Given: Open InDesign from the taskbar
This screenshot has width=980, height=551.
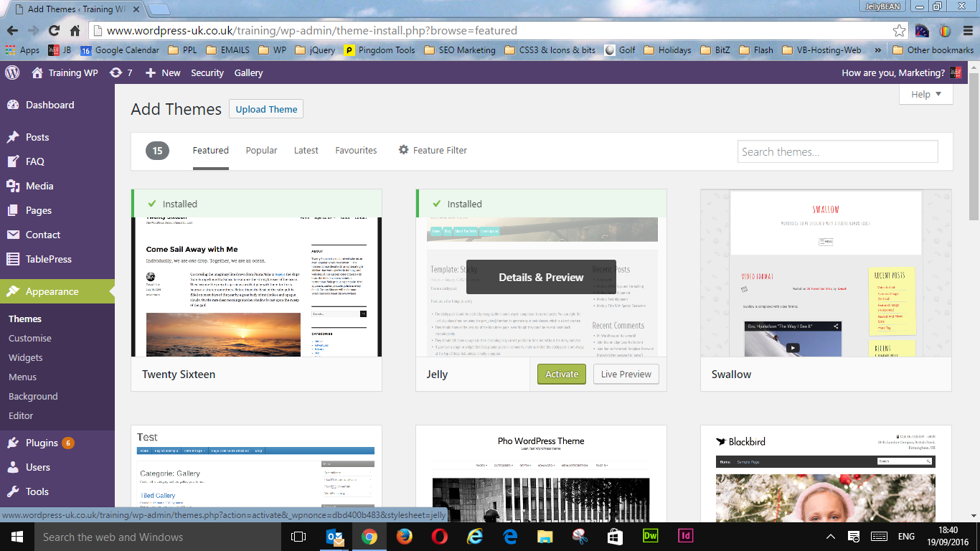Looking at the screenshot, I should [686, 537].
